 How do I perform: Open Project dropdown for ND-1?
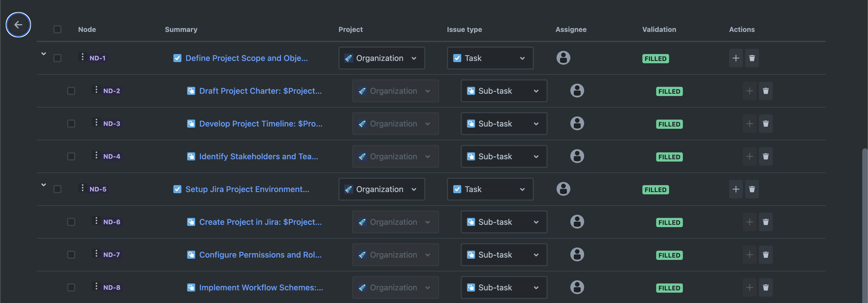pos(381,58)
